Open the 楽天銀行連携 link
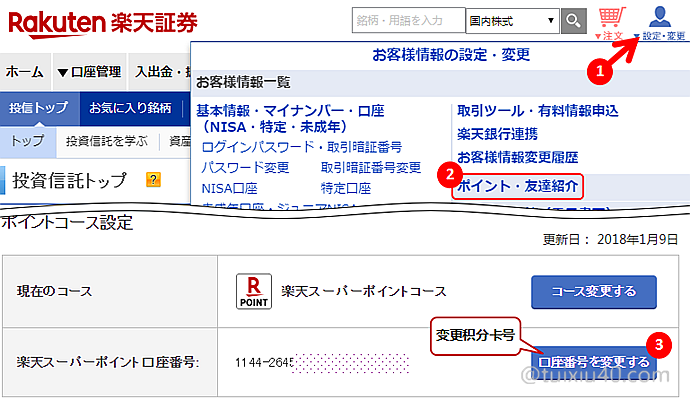This screenshot has height=399, width=690. coord(497,134)
